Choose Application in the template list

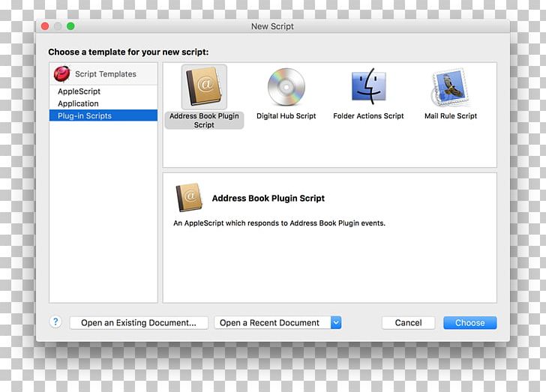78,103
